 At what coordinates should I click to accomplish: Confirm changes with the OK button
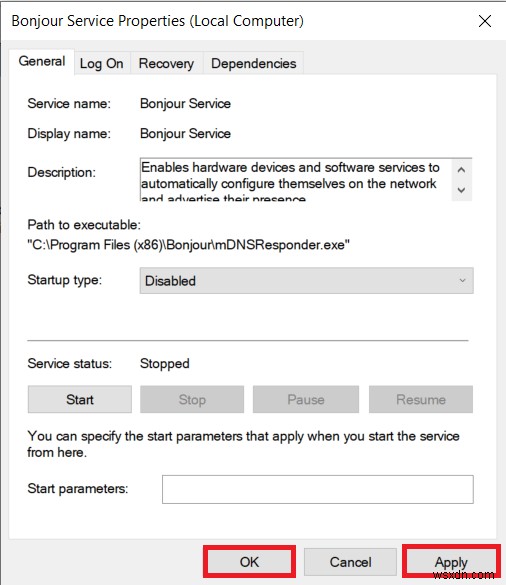click(249, 562)
